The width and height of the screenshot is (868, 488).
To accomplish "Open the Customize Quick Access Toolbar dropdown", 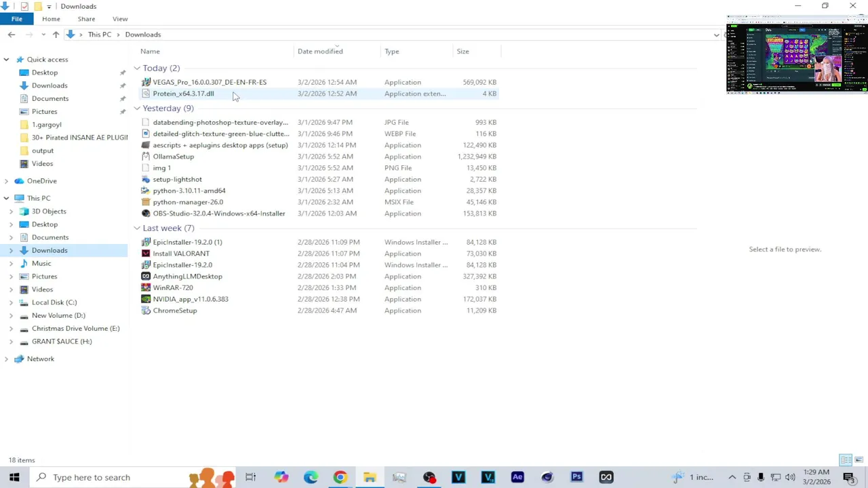I will [49, 7].
